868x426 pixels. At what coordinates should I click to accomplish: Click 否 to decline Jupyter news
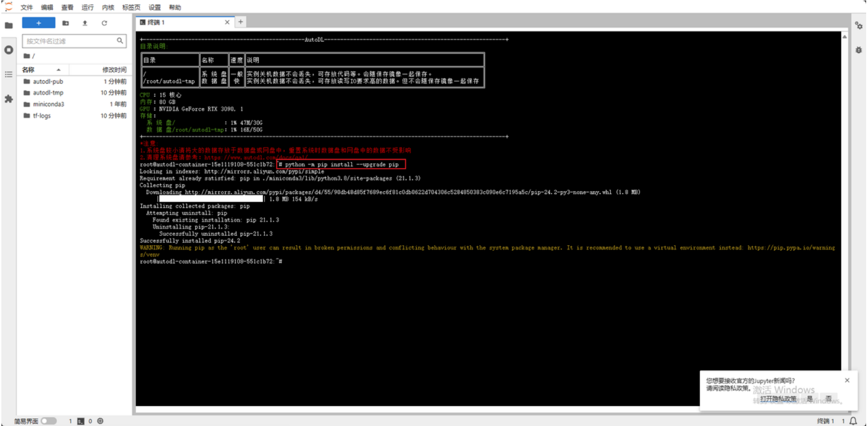(x=829, y=399)
